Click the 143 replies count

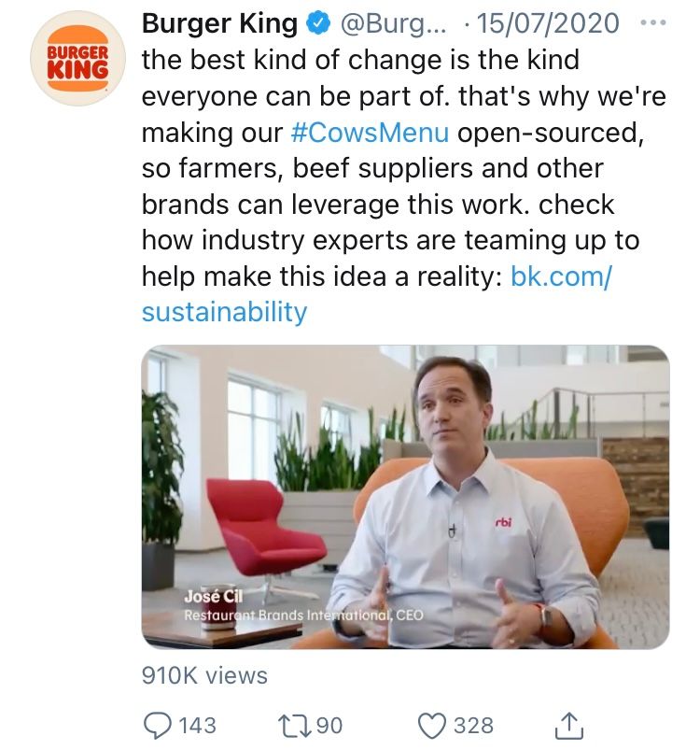pos(197,726)
